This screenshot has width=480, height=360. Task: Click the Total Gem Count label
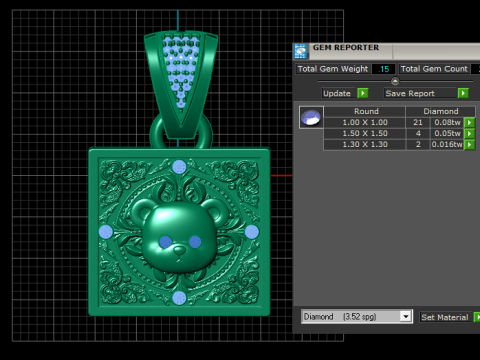coord(434,69)
